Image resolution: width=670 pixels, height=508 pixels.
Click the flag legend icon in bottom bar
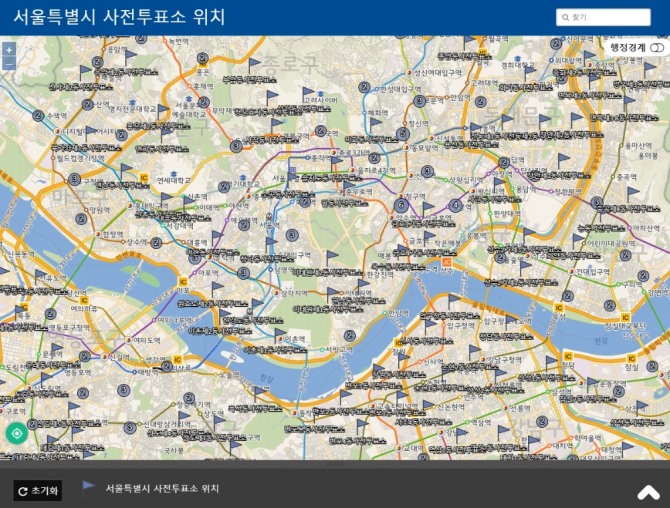88,487
